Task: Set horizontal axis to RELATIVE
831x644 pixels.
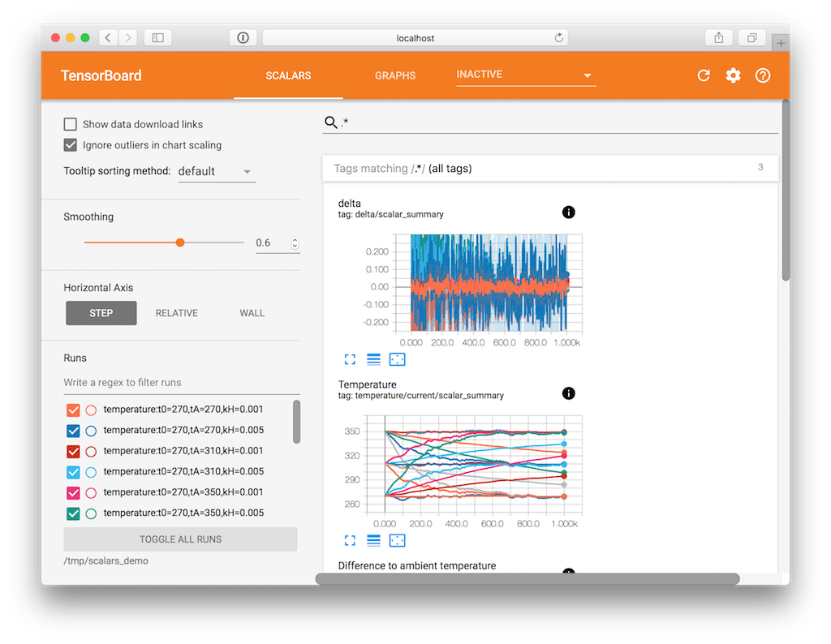Action: [x=176, y=313]
